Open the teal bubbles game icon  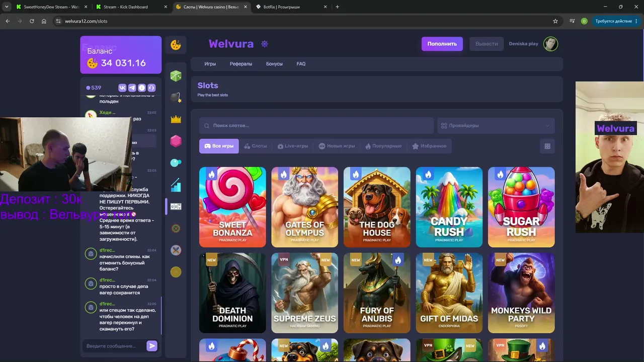coord(176,163)
